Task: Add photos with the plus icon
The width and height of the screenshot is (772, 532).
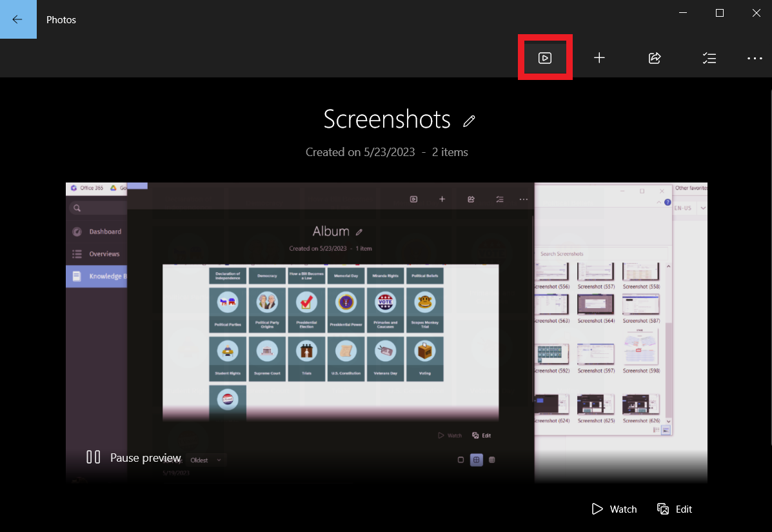Action: coord(599,58)
